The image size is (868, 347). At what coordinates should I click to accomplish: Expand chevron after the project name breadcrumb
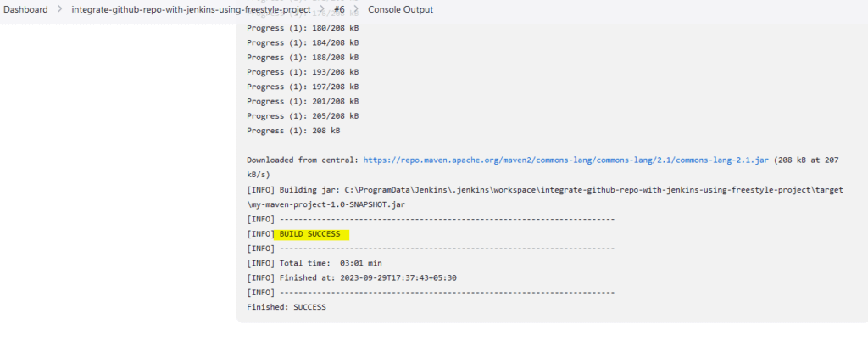pos(322,9)
